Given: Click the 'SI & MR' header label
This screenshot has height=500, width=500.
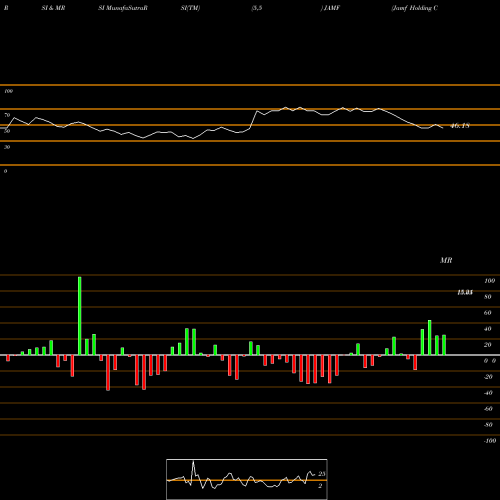Looking at the screenshot, I should [x=53, y=8].
